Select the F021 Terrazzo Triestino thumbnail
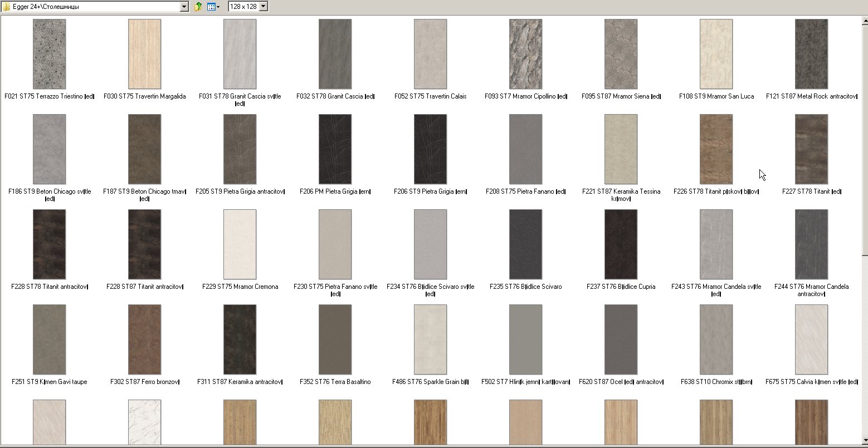Viewport: 868px width, 448px height. pyautogui.click(x=49, y=54)
